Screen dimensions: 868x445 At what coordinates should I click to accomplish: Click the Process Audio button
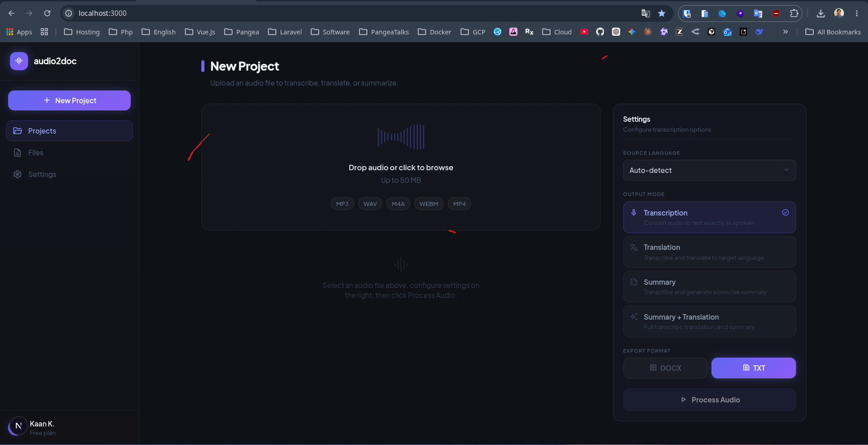[709, 400]
